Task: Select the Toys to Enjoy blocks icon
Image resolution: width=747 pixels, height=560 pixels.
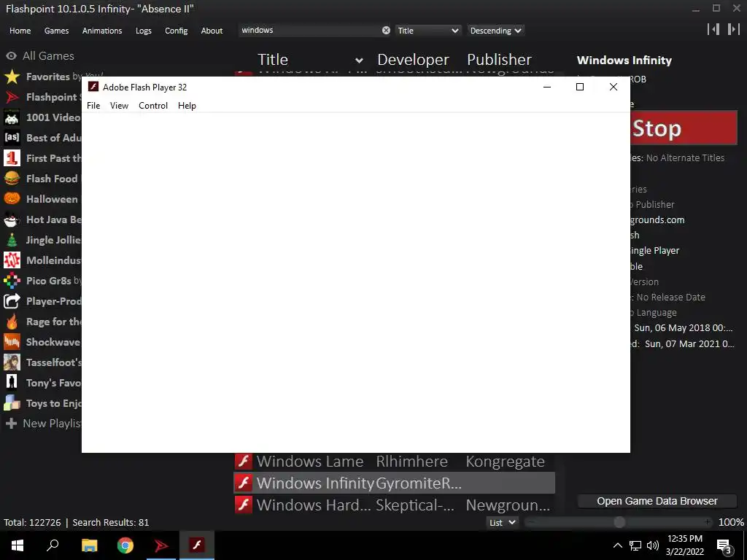Action: click(12, 403)
